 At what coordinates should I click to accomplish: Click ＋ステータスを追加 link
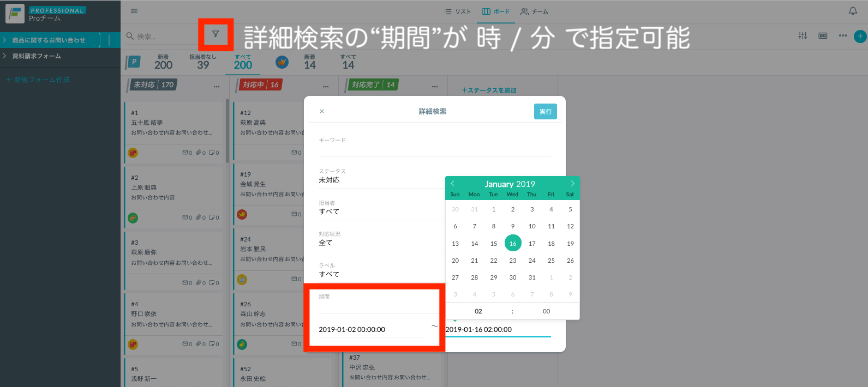(x=489, y=90)
